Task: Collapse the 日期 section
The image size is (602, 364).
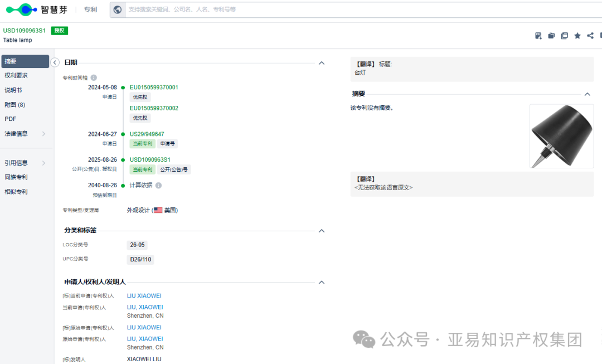Action: [x=322, y=63]
